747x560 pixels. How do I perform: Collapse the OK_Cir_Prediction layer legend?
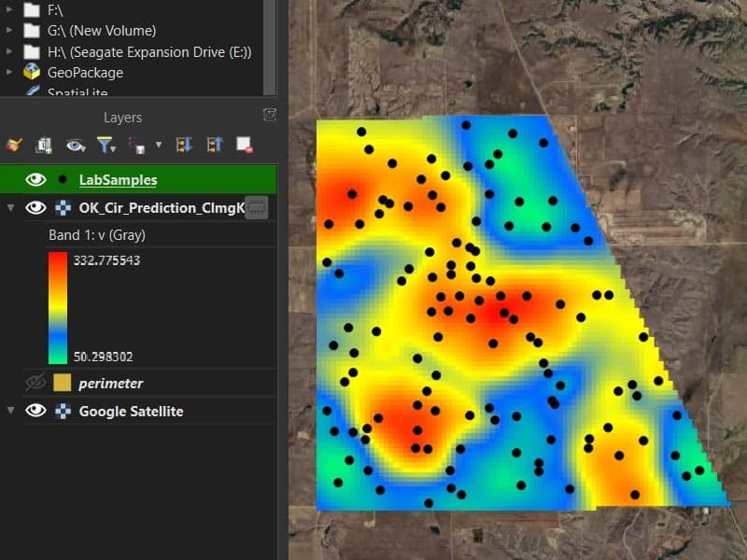pos(10,207)
